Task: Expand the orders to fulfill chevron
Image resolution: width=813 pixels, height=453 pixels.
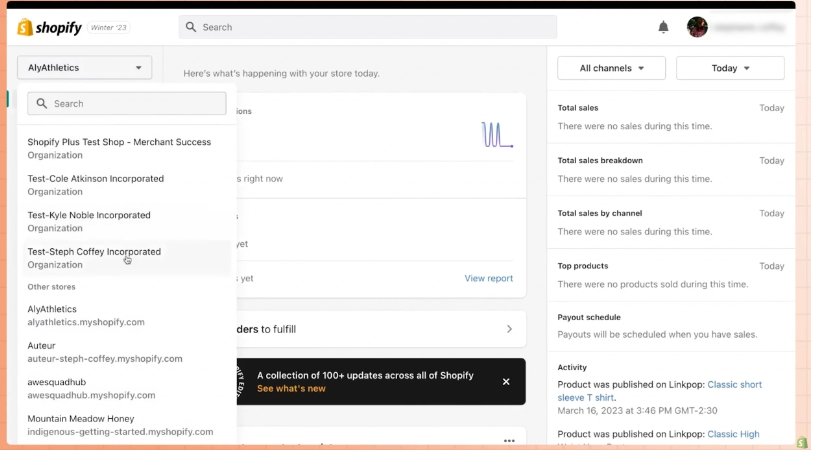Action: (509, 329)
